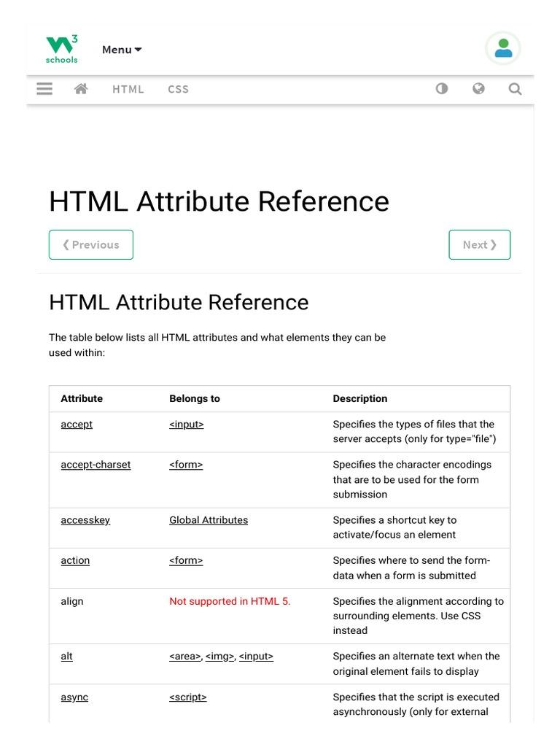Viewport: 560px width, 747px height.
Task: Select the HTML tab in navbar
Action: [128, 89]
